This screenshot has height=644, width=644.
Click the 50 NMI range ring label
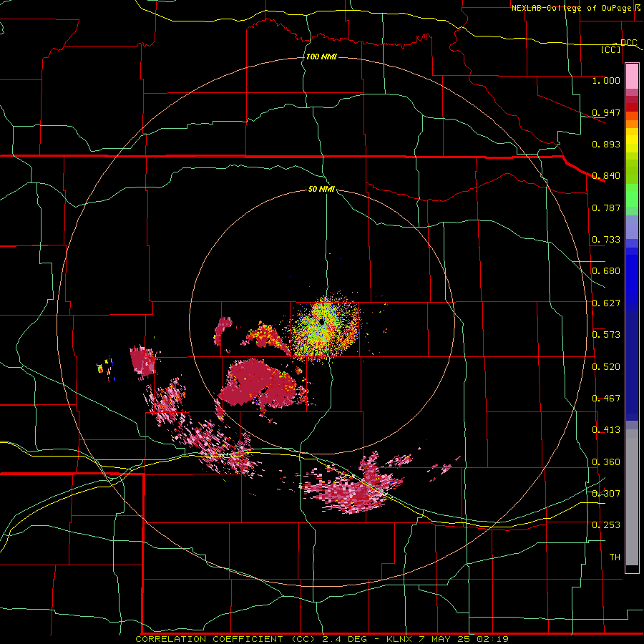(321, 189)
